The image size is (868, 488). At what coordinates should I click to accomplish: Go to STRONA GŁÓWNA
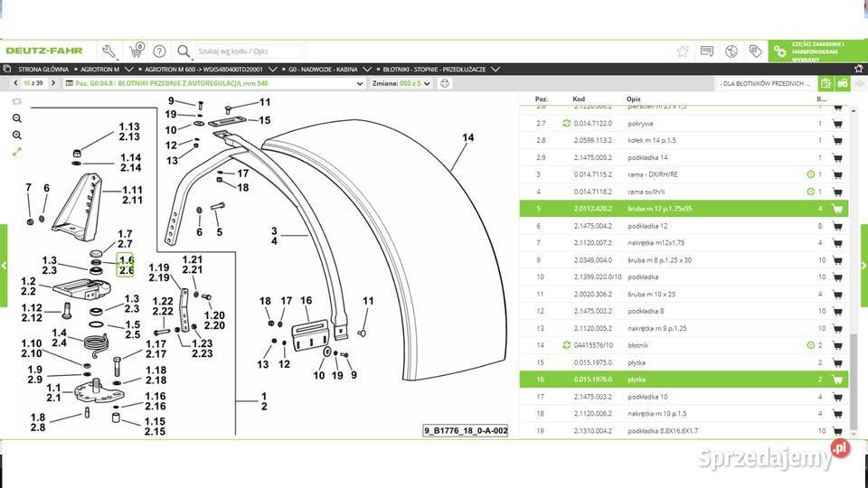pyautogui.click(x=43, y=70)
